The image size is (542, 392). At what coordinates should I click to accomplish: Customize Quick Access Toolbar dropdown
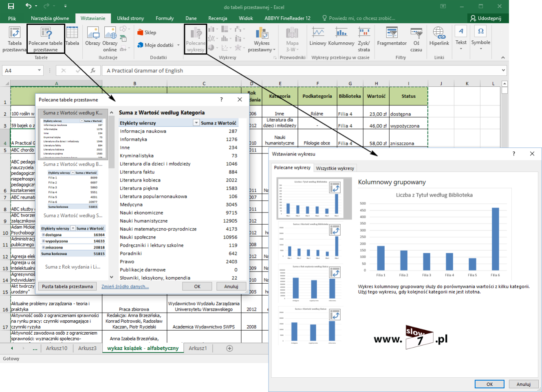65,6
